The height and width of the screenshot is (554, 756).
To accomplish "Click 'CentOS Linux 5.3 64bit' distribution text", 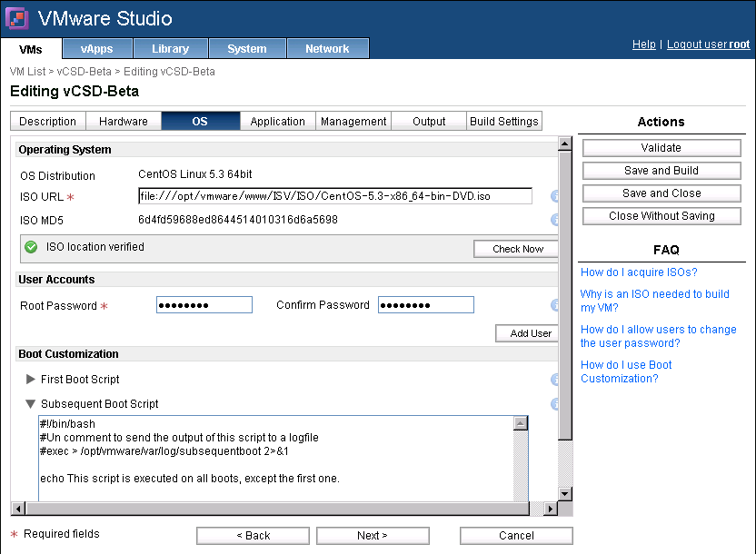I will tap(194, 173).
